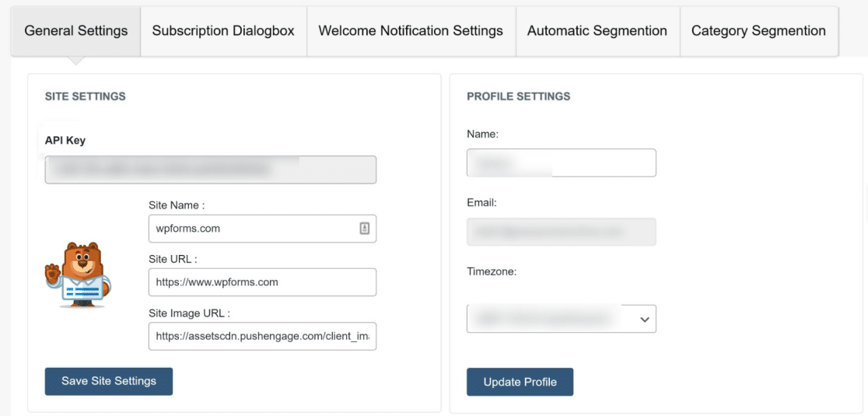Click the Timezone label text
Viewport: 868px width, 416px height.
tap(492, 272)
